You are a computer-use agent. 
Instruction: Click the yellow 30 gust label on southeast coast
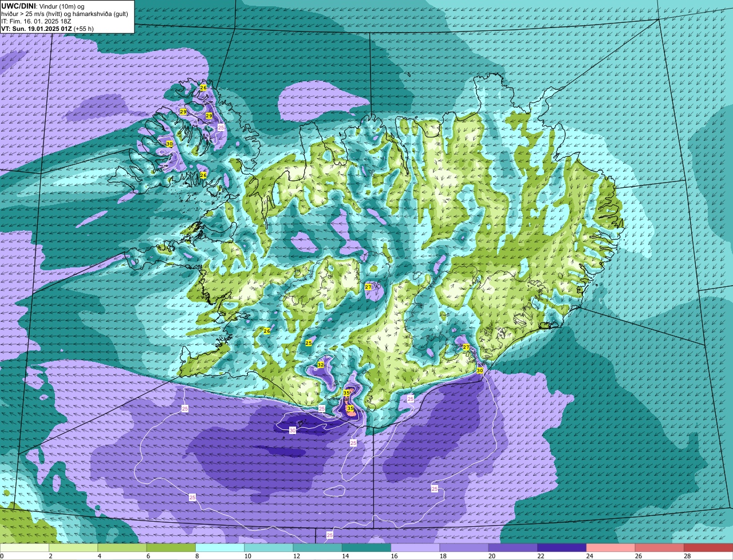(480, 370)
